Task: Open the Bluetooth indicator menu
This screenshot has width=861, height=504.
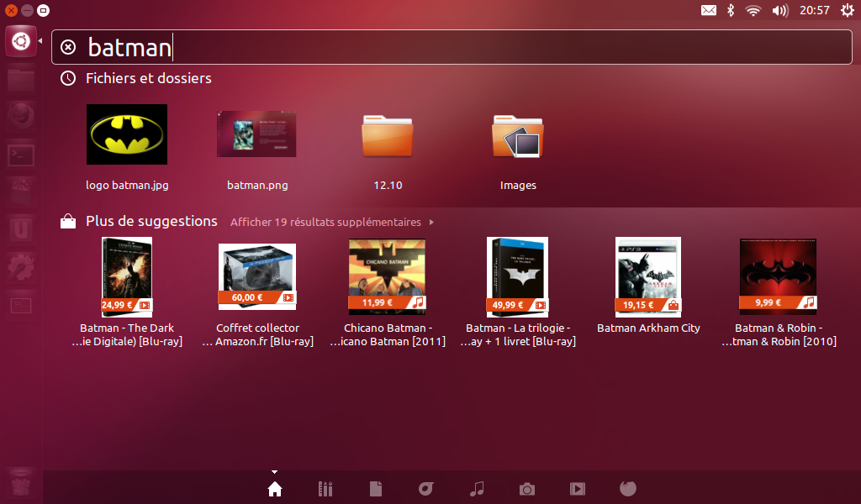Action: (731, 10)
